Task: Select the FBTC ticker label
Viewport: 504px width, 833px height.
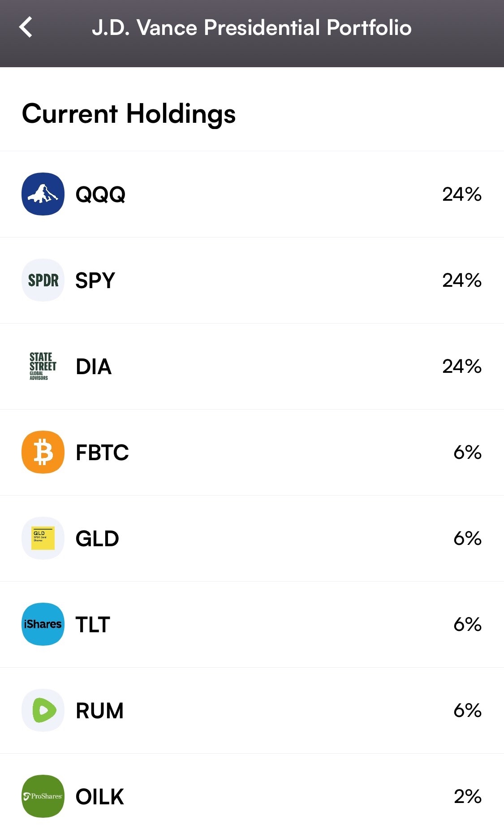Action: coord(102,453)
